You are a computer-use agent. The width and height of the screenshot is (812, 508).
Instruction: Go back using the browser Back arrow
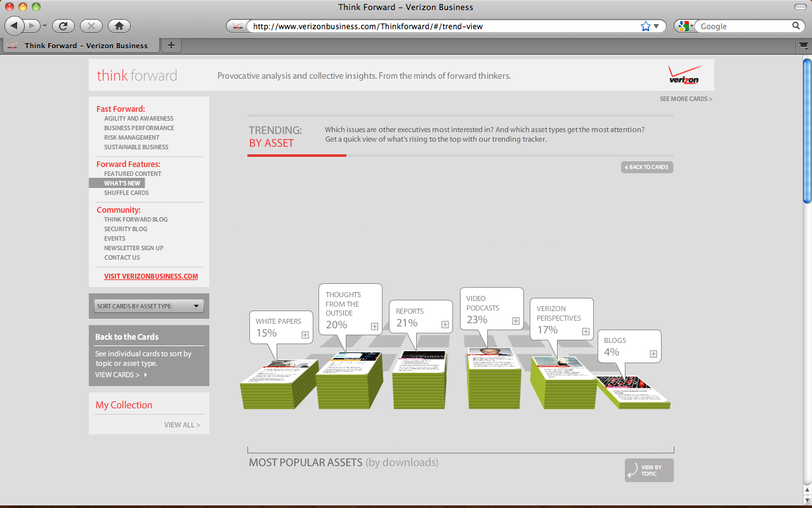14,26
